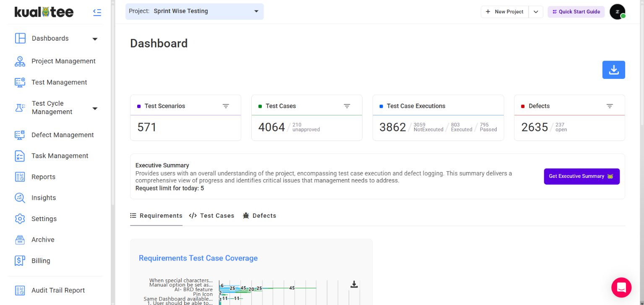This screenshot has height=305, width=644.
Task: Download the Requirements Test Case Coverage chart
Action: pos(354,285)
